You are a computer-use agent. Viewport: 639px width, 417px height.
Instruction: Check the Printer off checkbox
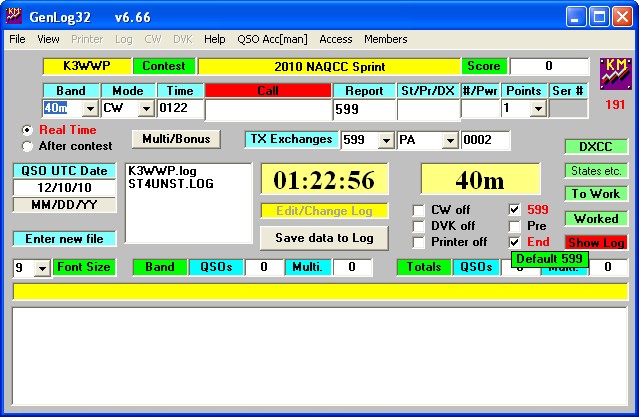(419, 242)
